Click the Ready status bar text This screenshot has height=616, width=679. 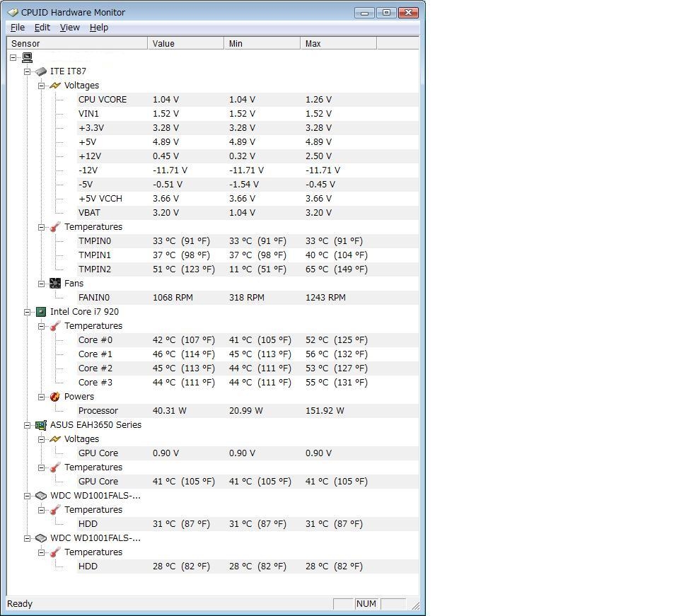pyautogui.click(x=20, y=603)
